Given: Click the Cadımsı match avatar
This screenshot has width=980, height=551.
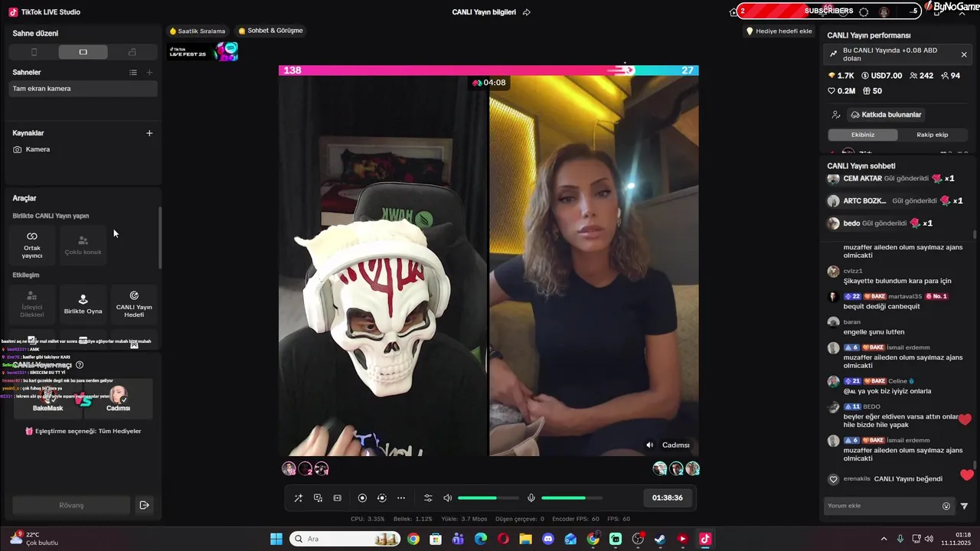Looking at the screenshot, I should pos(119,396).
